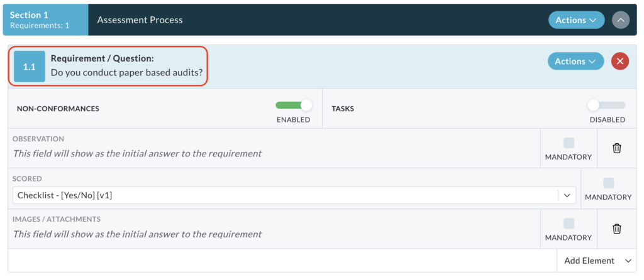Viewport: 644px width, 280px height.
Task: Click the Observation placeholder text field
Action: point(137,154)
